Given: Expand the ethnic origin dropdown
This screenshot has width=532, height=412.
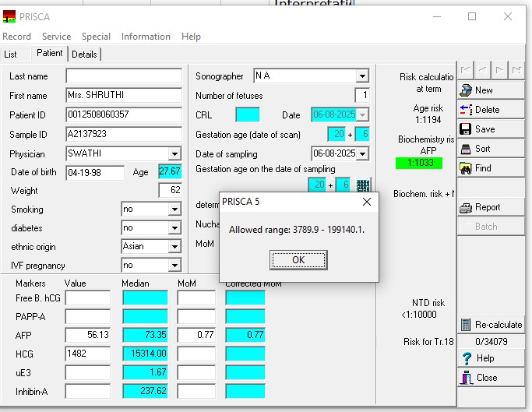Looking at the screenshot, I should click(x=174, y=247).
